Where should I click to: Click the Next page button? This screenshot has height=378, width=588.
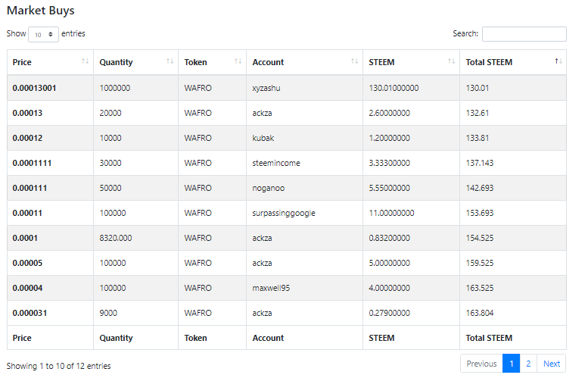tap(552, 364)
